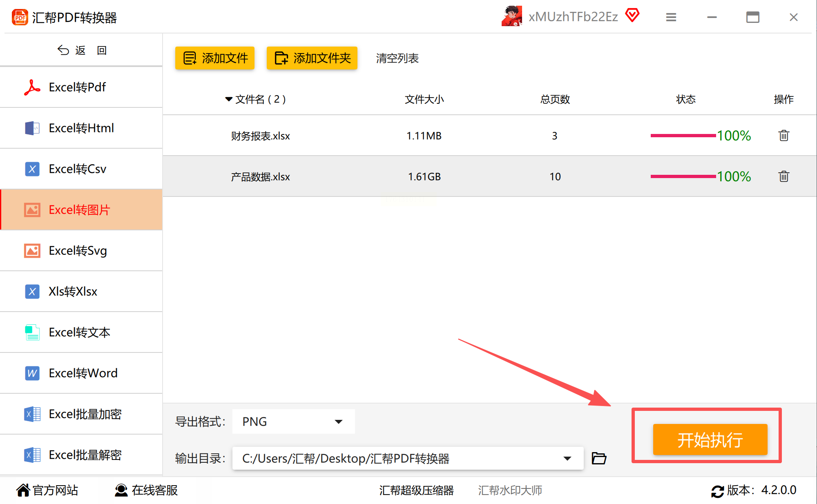Click the user avatar picture
Viewport: 817px width, 504px height.
coord(512,16)
